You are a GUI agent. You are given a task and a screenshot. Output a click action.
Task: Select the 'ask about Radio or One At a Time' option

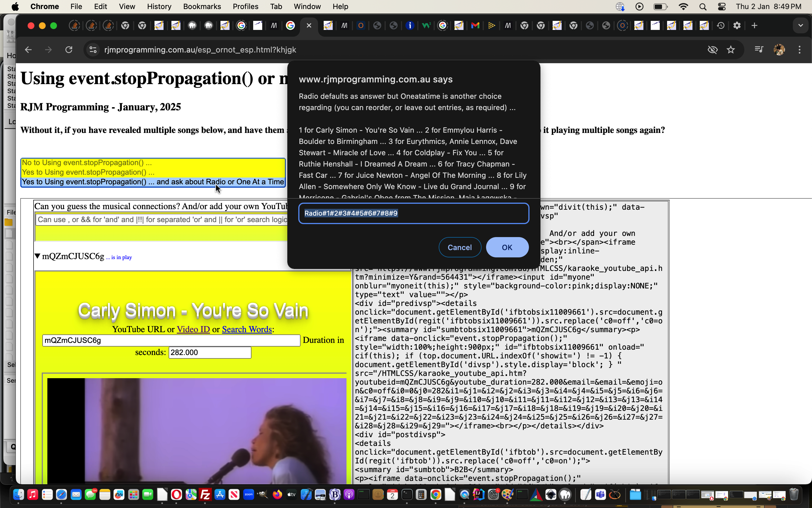tap(153, 182)
